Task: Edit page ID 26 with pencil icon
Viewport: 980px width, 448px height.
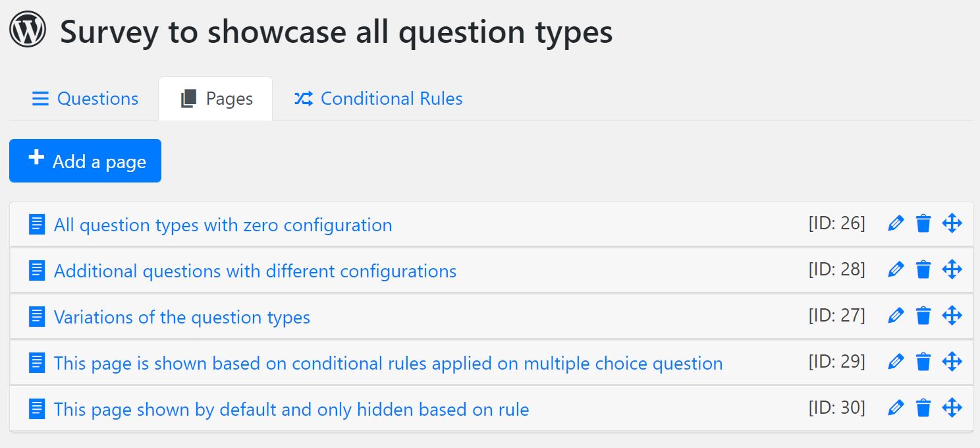Action: (x=896, y=223)
